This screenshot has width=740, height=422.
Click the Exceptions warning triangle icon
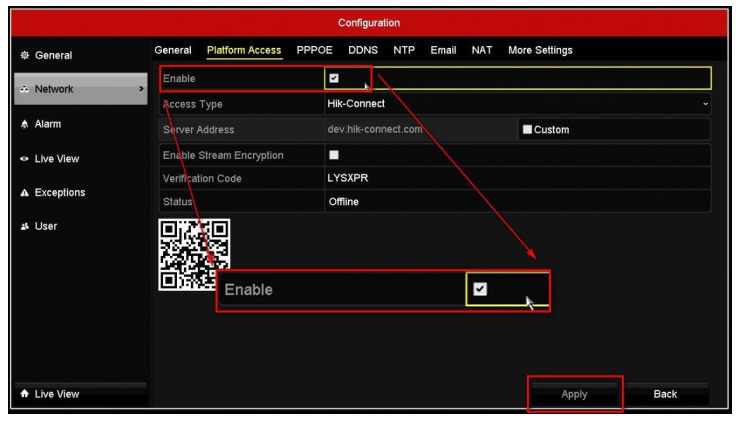(x=25, y=193)
